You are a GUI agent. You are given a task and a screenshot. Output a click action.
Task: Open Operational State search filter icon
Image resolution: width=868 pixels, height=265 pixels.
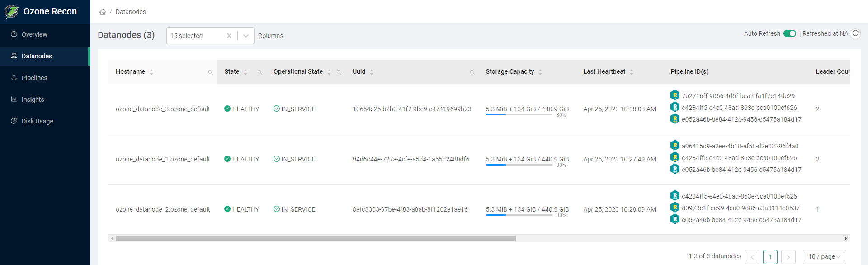tap(339, 72)
